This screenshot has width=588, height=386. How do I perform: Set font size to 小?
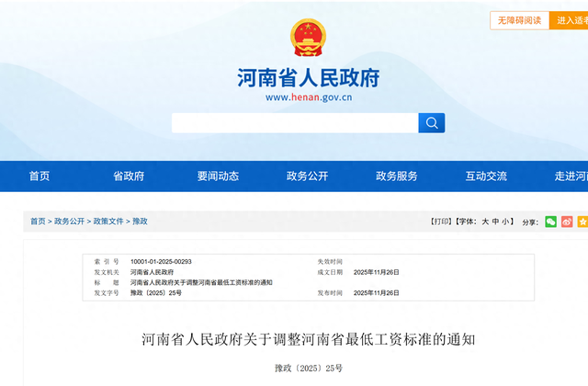coord(505,221)
